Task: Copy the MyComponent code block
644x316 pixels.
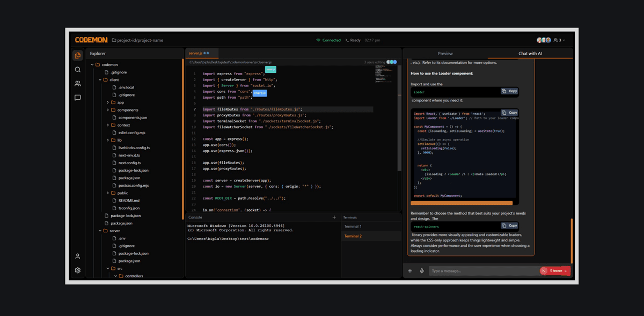Action: tap(509, 113)
